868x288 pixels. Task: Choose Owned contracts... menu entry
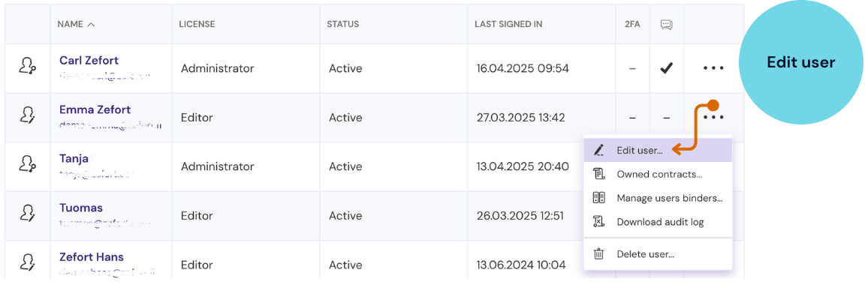coord(659,174)
